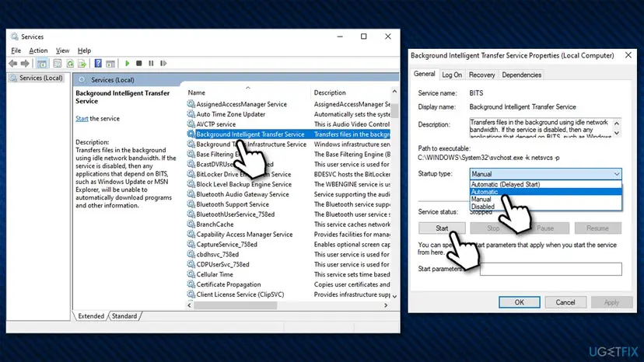The height and width of the screenshot is (362, 644).
Task: Click the Pause button in Properties dialog
Action: click(x=545, y=228)
